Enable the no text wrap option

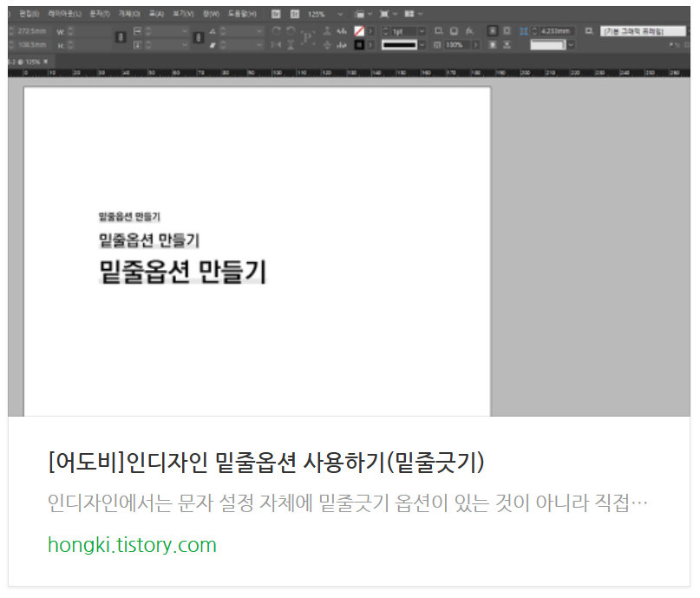(x=493, y=31)
